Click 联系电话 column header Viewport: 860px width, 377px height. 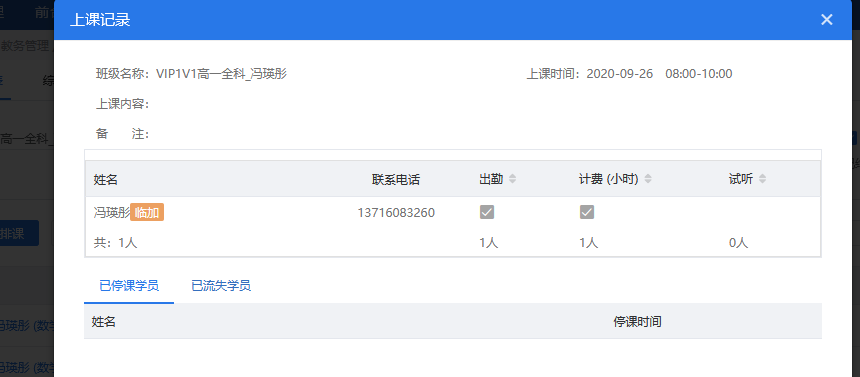click(395, 179)
